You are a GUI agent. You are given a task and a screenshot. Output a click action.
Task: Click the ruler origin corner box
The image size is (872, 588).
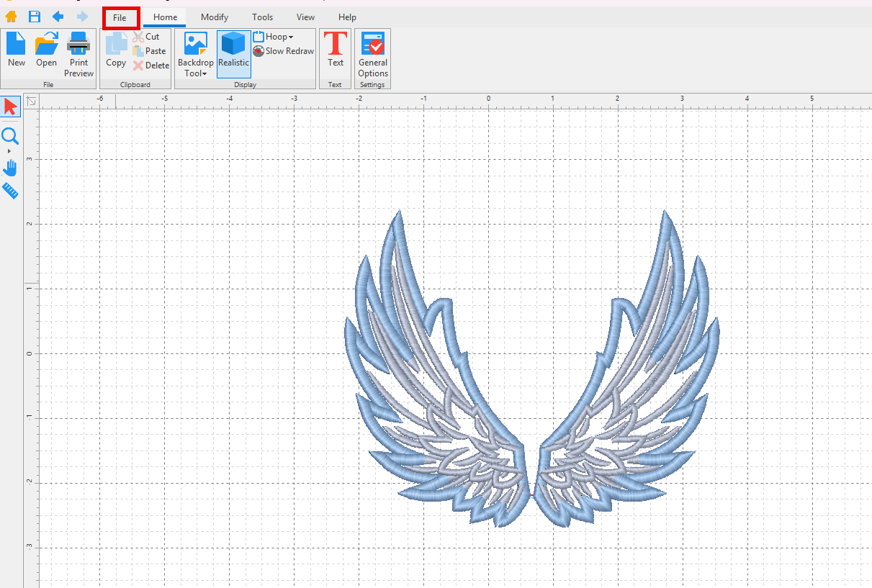pyautogui.click(x=31, y=101)
